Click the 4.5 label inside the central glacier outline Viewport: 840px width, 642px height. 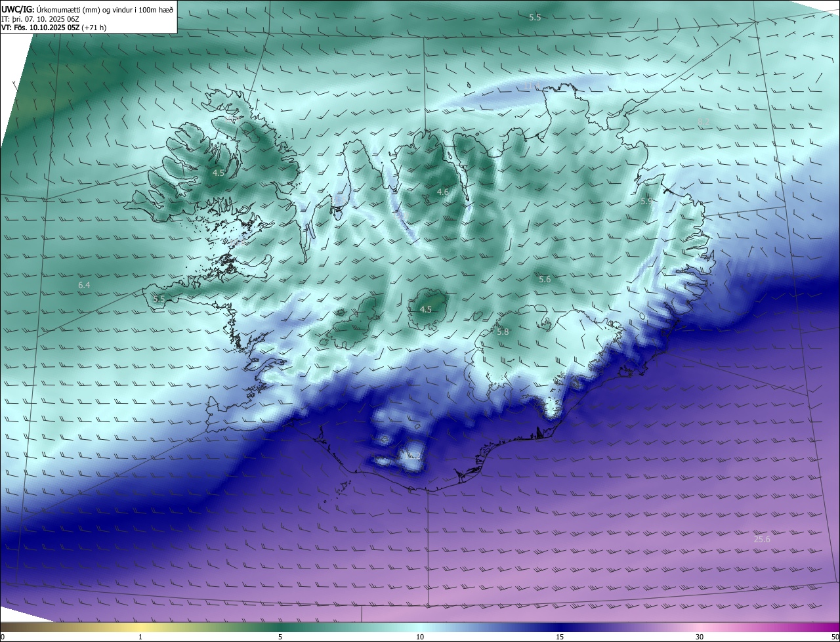[425, 309]
